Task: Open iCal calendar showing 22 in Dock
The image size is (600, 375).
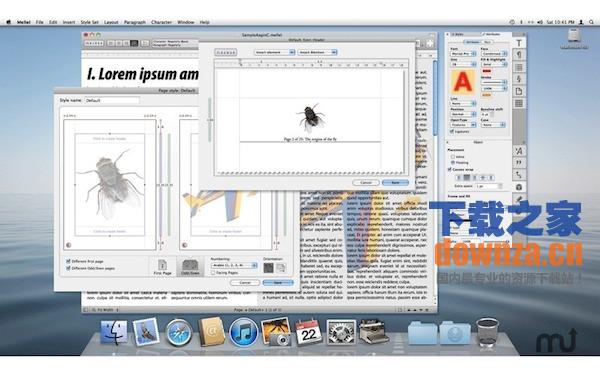Action: [x=308, y=332]
